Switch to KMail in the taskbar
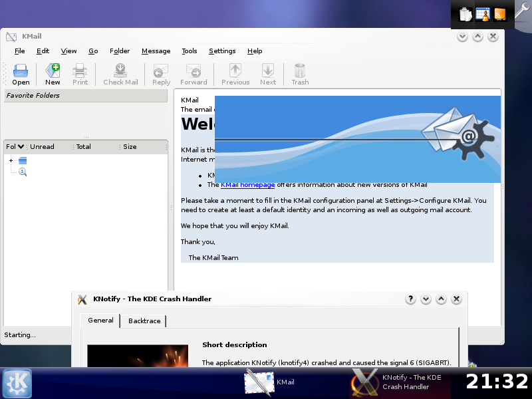 [x=270, y=382]
